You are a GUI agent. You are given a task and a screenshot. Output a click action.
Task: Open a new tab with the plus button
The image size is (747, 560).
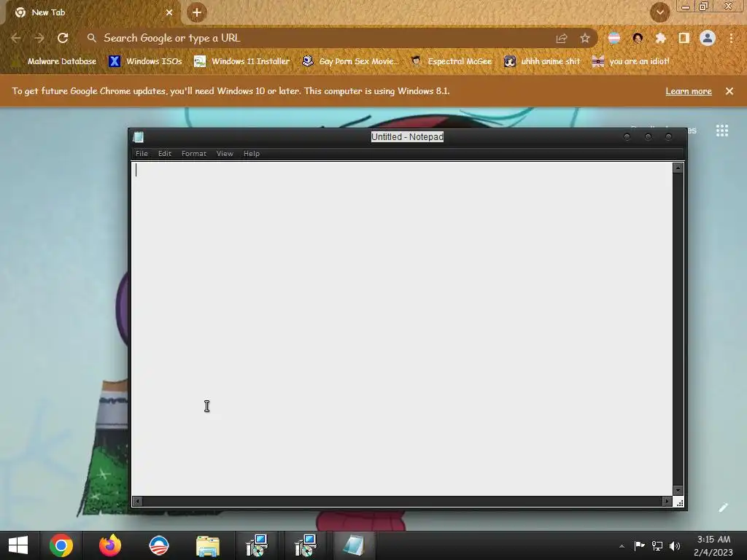(x=197, y=13)
